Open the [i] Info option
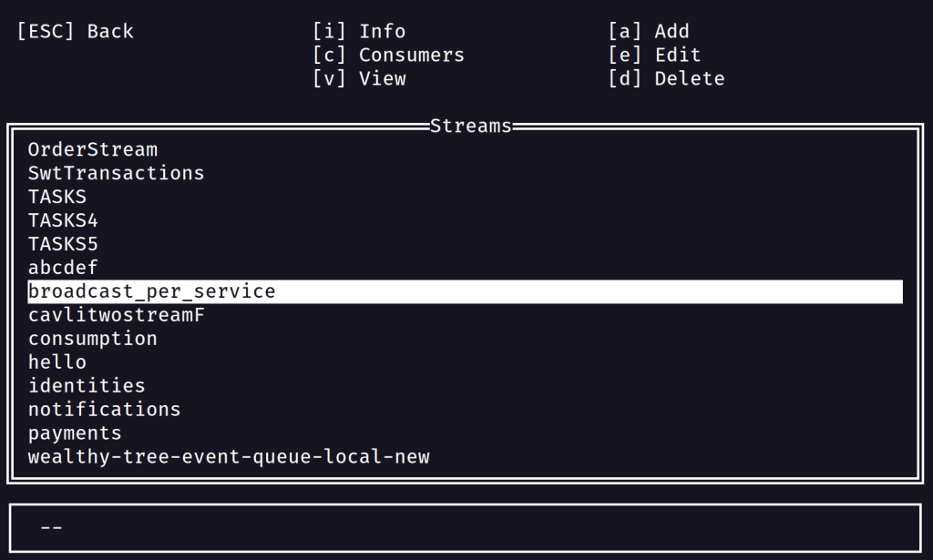This screenshot has height=560, width=933. 359,32
